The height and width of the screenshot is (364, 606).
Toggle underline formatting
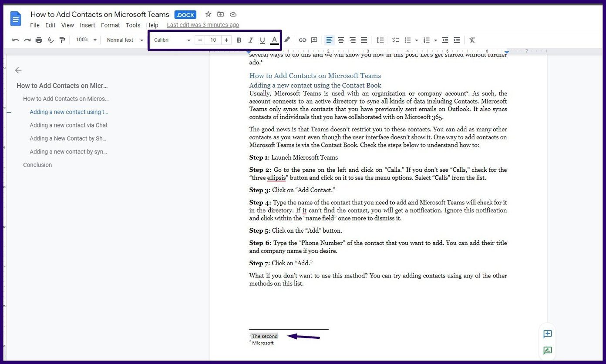262,40
